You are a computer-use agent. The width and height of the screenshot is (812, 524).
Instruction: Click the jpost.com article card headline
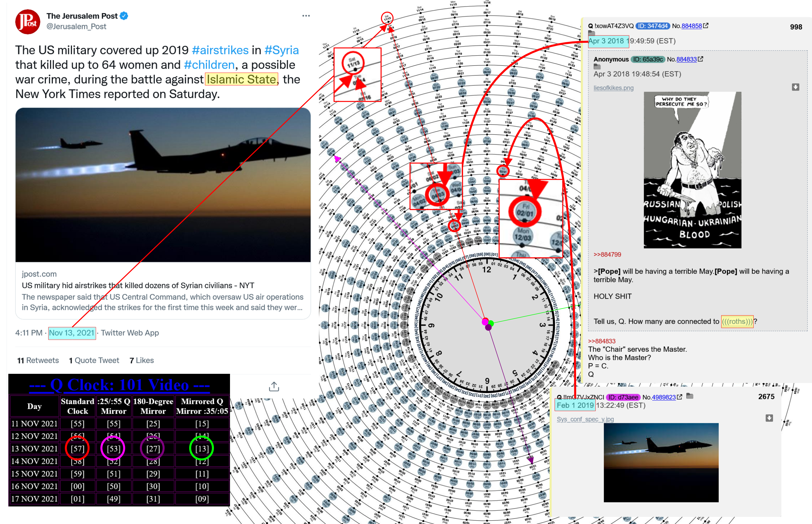(138, 285)
